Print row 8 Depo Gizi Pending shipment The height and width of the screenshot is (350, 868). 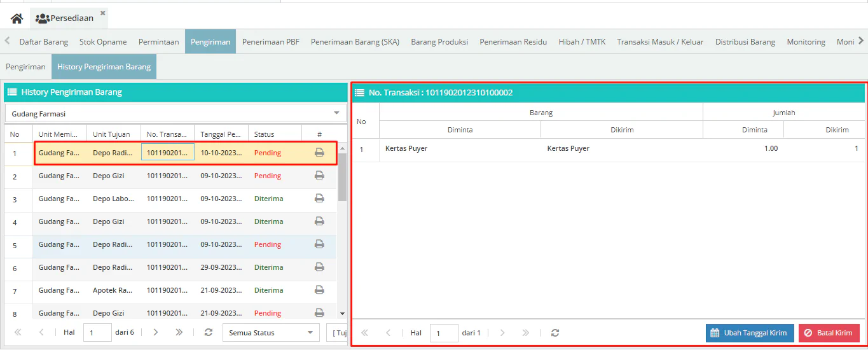click(319, 312)
